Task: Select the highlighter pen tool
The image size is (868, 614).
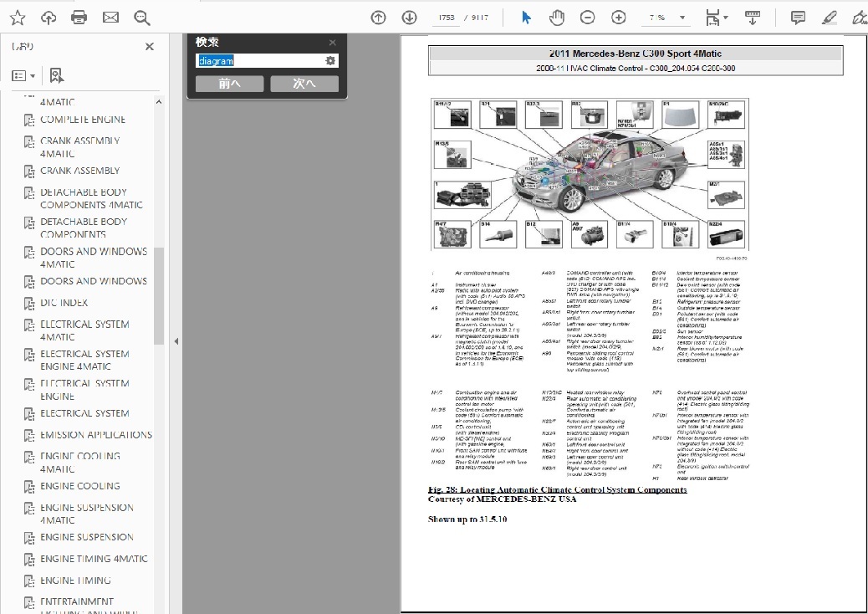Action: (830, 18)
